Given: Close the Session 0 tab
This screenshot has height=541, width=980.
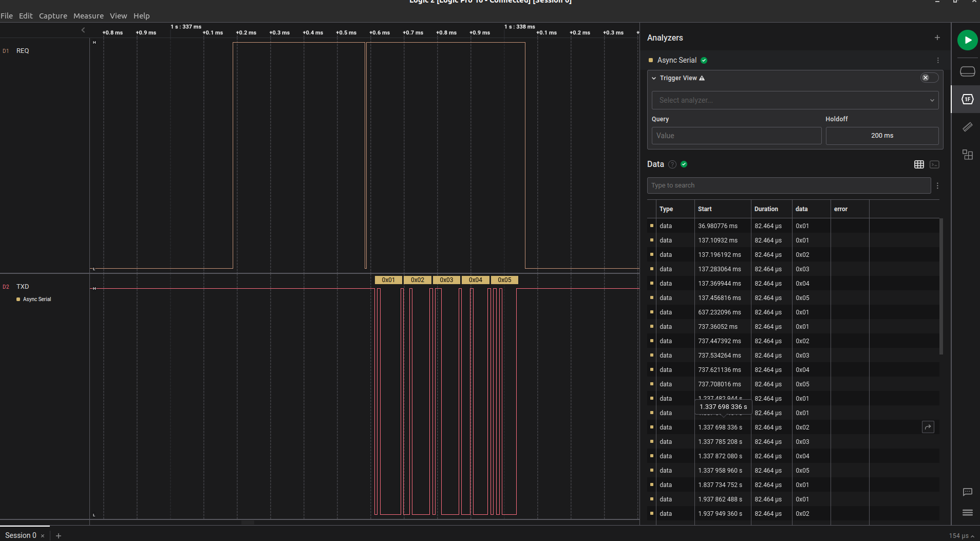Looking at the screenshot, I should (x=43, y=536).
